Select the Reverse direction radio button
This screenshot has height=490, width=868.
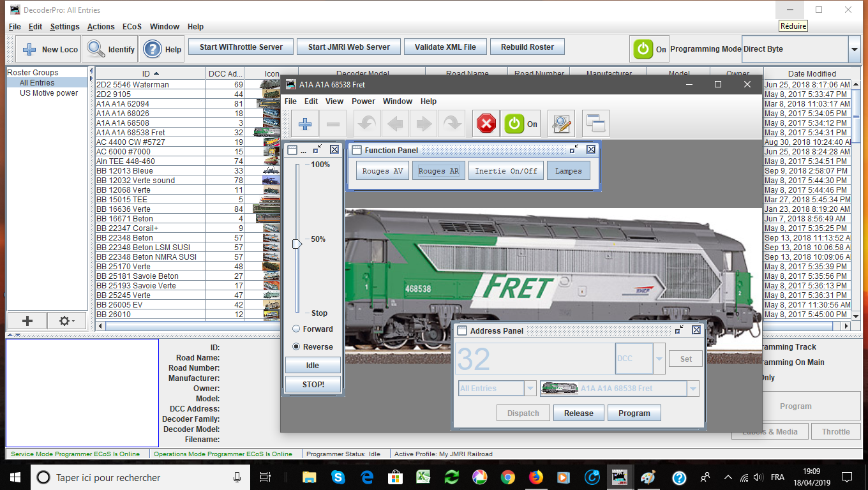313,347
